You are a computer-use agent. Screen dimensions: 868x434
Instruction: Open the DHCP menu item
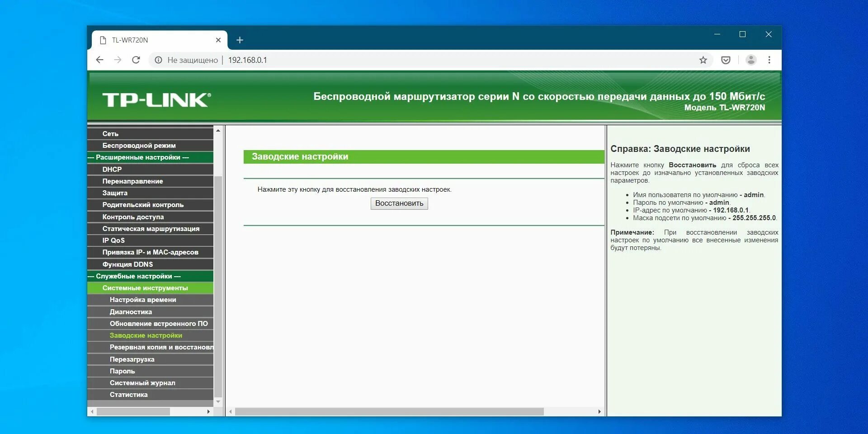tap(150, 170)
